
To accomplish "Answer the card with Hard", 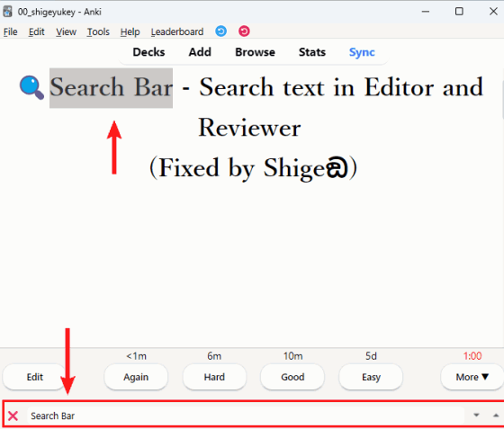I will (x=214, y=377).
